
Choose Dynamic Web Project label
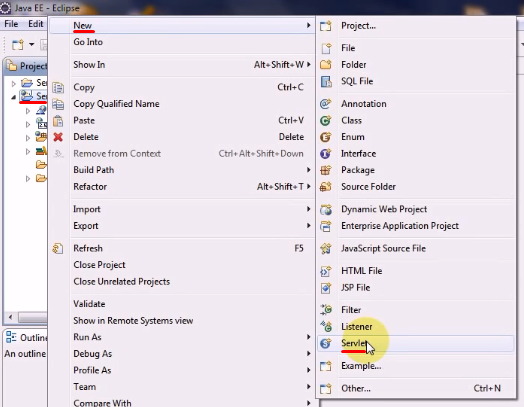coord(384,209)
